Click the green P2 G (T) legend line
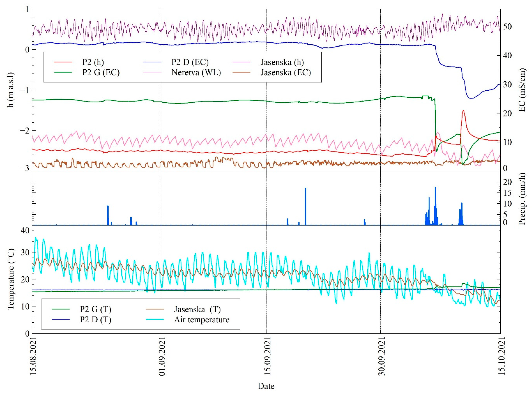 pos(60,309)
